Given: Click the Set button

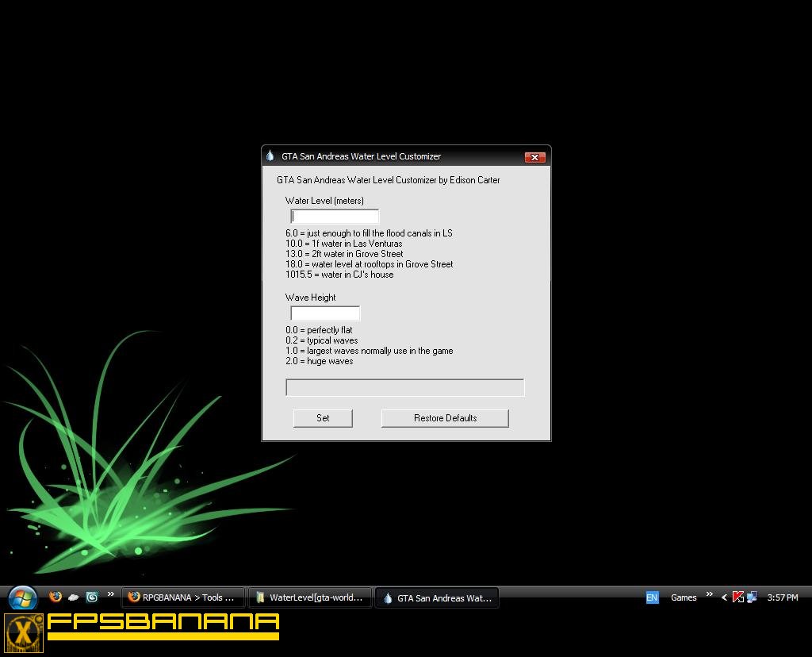Looking at the screenshot, I should pyautogui.click(x=323, y=418).
